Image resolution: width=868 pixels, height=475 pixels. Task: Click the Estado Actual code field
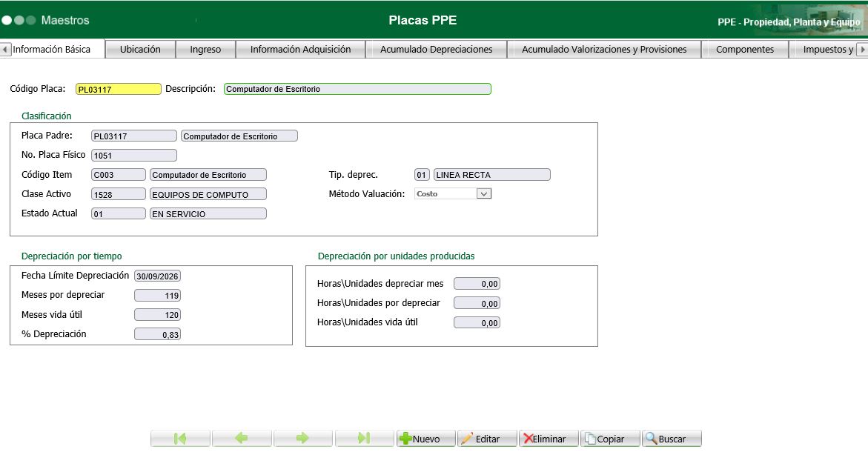tap(119, 213)
